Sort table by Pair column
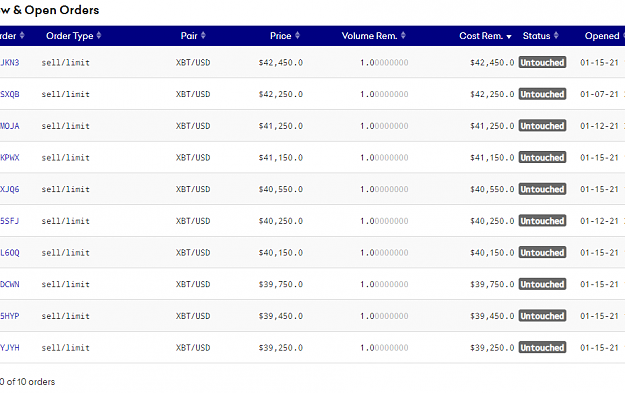This screenshot has height=393, width=625. pos(193,36)
